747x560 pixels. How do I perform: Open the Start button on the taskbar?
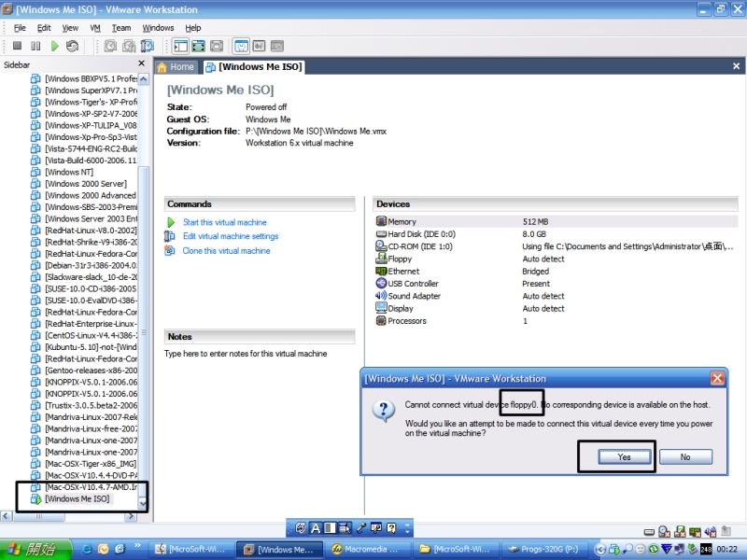[x=36, y=550]
